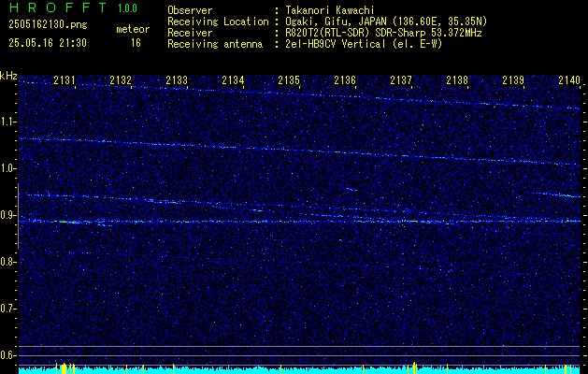Click the 1.1 frequency axis label

coord(7,122)
